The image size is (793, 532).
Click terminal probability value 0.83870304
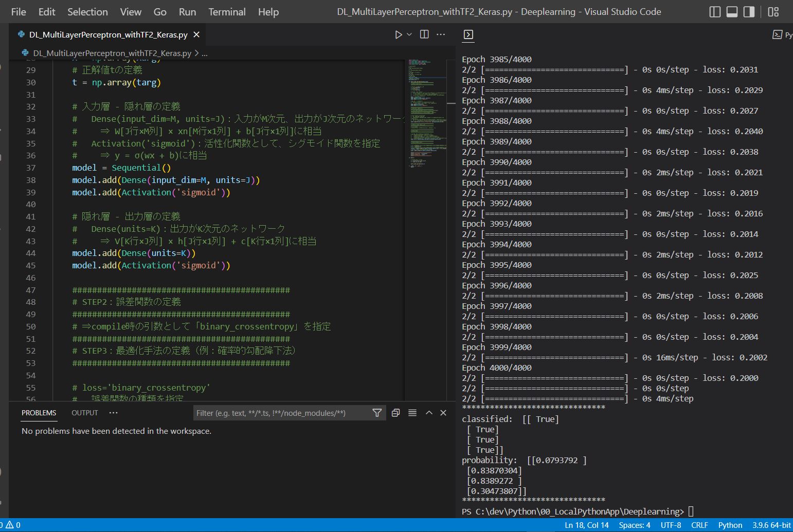click(494, 470)
